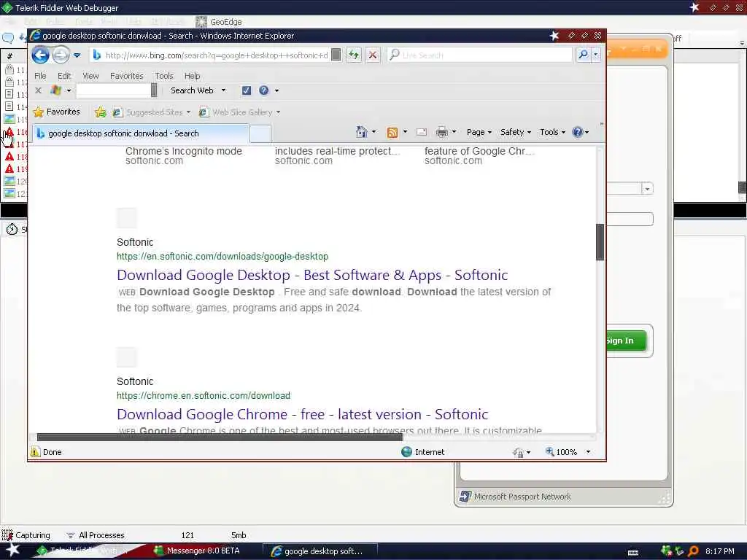Open the Download Google Chrome Softonic link

click(302, 414)
